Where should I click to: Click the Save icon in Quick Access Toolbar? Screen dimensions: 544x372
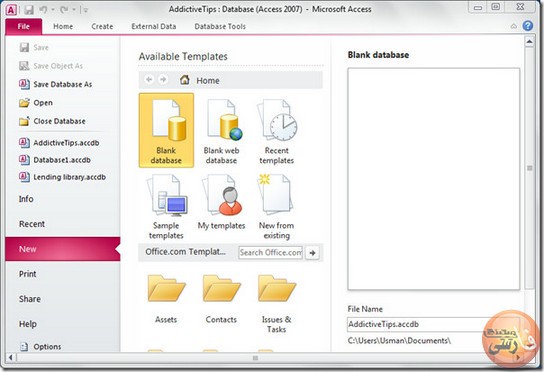(29, 10)
